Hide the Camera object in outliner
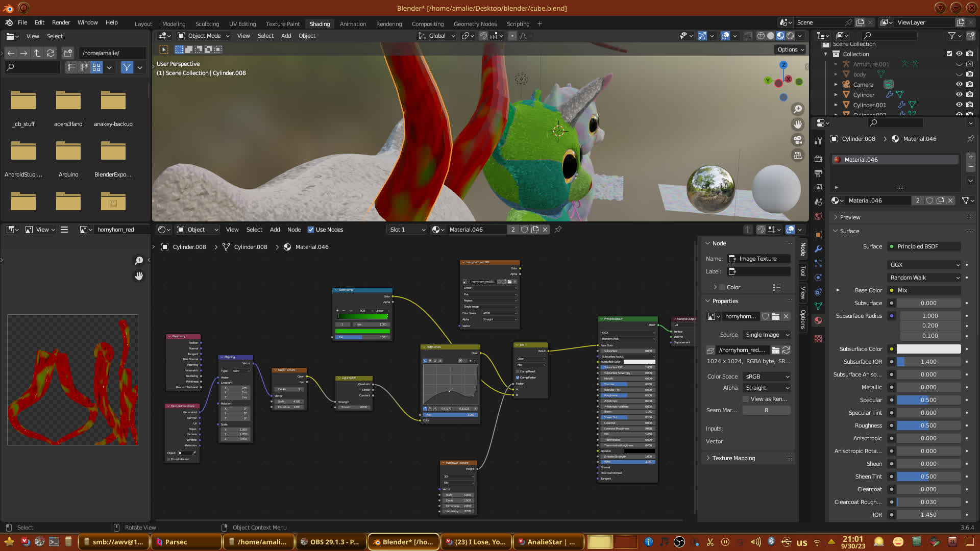The image size is (980, 551). [x=959, y=85]
